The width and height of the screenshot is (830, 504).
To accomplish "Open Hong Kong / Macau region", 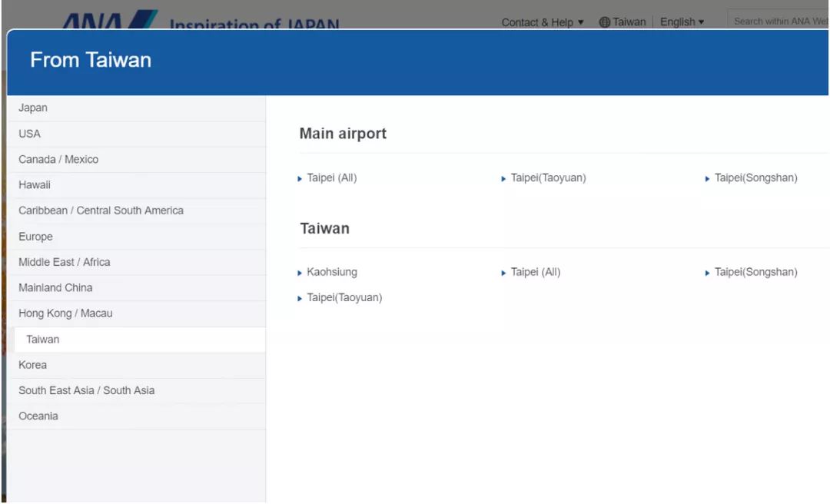I will coord(65,313).
